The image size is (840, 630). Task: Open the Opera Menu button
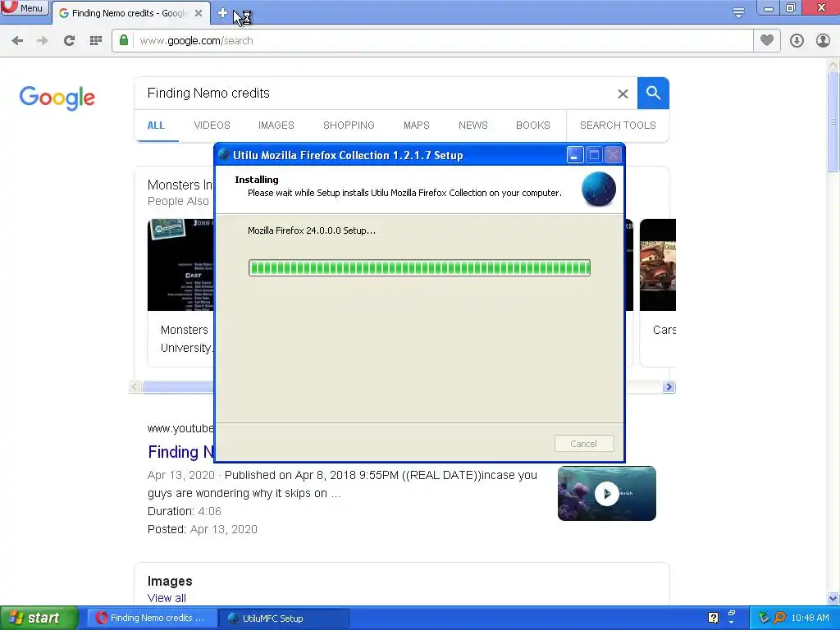[x=24, y=7]
